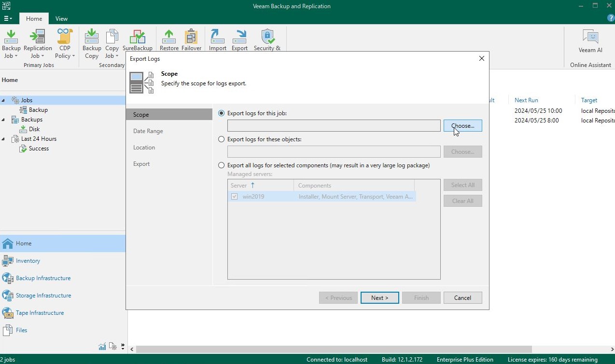Screen dimensions: 615x364
Task: Open the SureBackup ribbon button
Action: (x=138, y=40)
